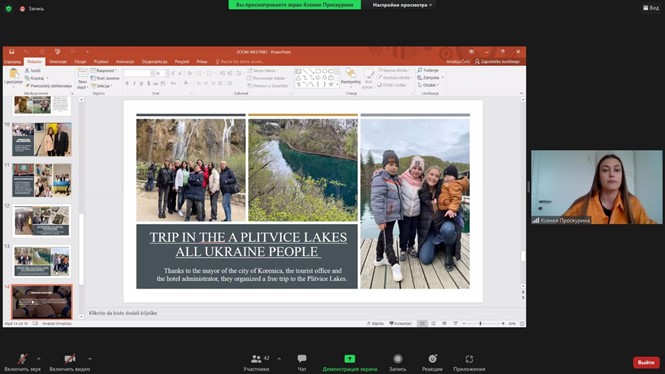Expand arrow next to participants count
The image size is (665, 374).
coord(279,359)
